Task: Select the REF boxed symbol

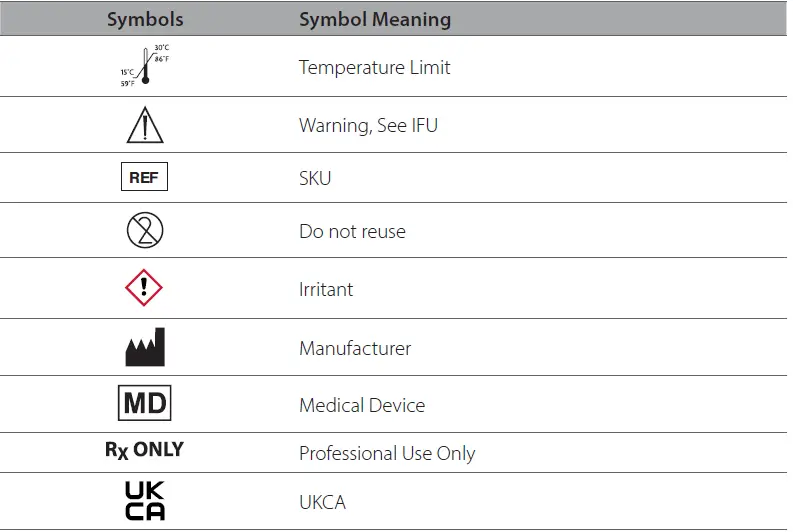Action: [144, 179]
